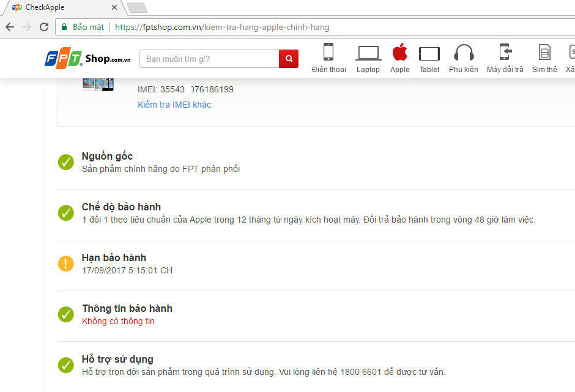
Task: Focus the 'Bạn muốn tìm gì?' search box
Action: click(x=209, y=59)
